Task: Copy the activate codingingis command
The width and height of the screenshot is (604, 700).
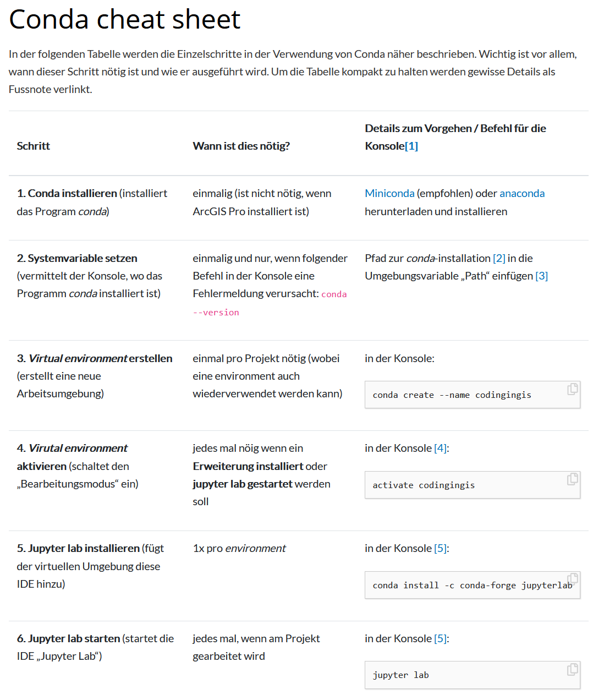Action: pyautogui.click(x=572, y=479)
